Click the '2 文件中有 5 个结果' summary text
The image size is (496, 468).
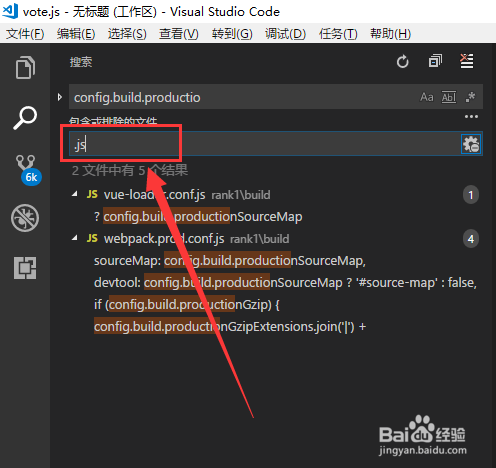[130, 170]
